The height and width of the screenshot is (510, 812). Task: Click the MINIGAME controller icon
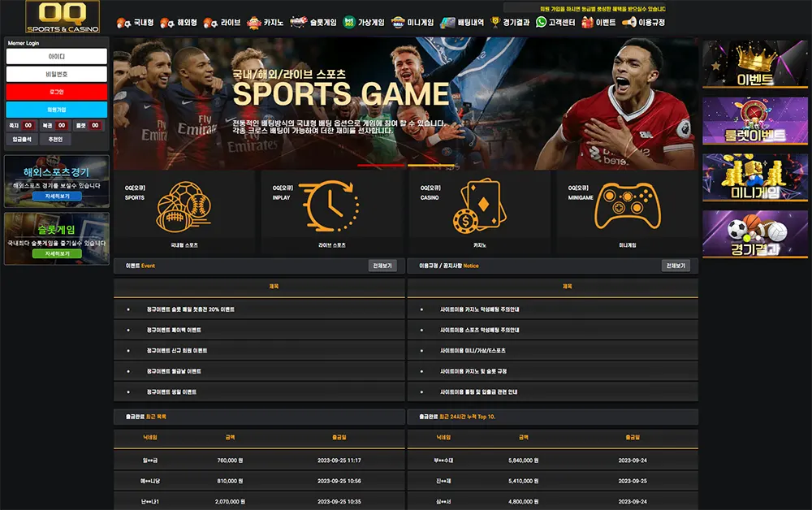(x=628, y=206)
